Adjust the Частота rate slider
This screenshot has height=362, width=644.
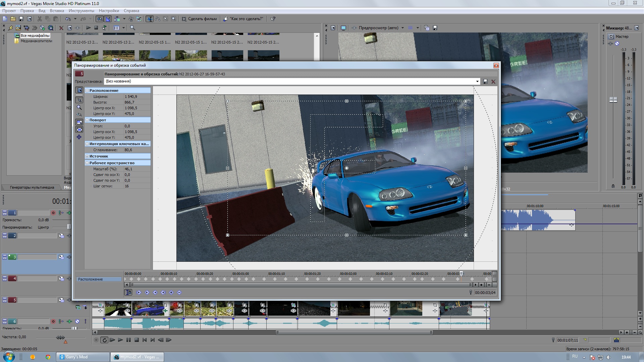60,338
